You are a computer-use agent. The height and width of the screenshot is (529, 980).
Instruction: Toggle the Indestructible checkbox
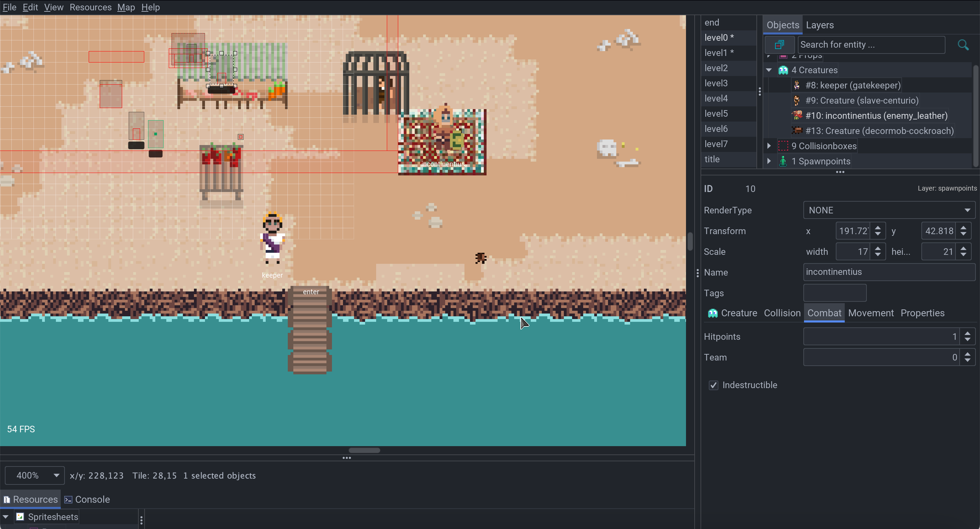coord(713,385)
